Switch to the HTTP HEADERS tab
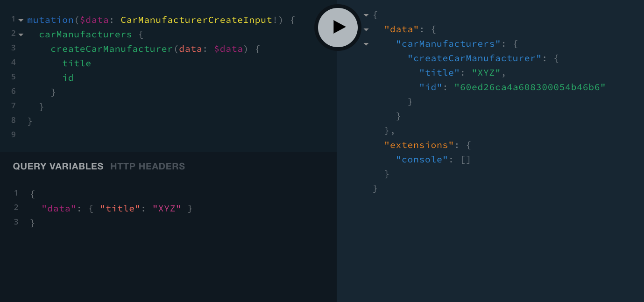 (x=147, y=166)
